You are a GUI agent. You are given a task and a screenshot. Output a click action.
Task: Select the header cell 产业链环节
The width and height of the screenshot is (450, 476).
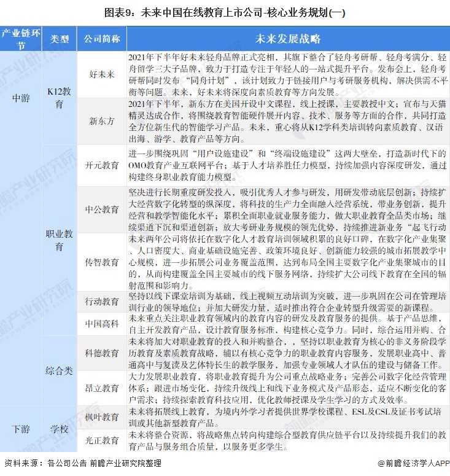pyautogui.click(x=21, y=39)
